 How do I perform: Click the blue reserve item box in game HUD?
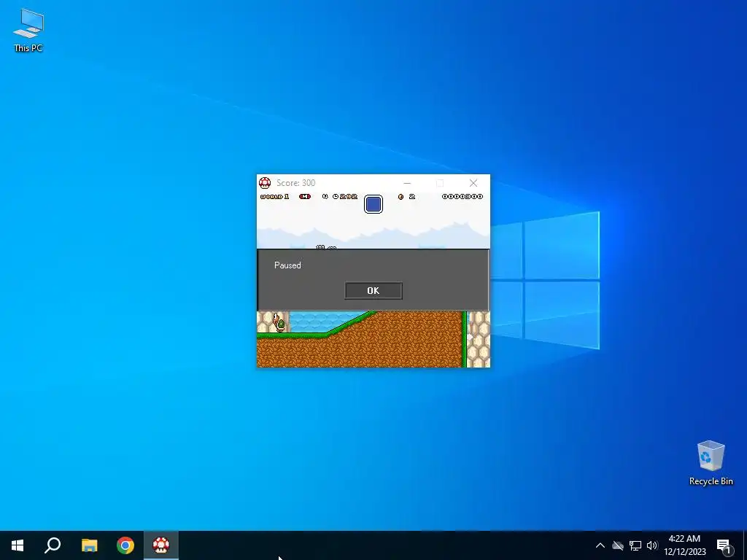pyautogui.click(x=373, y=204)
